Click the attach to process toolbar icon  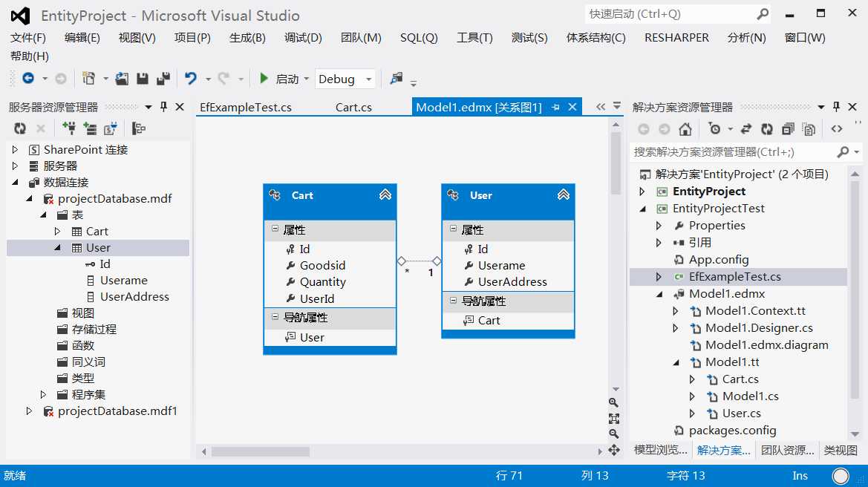[397, 79]
